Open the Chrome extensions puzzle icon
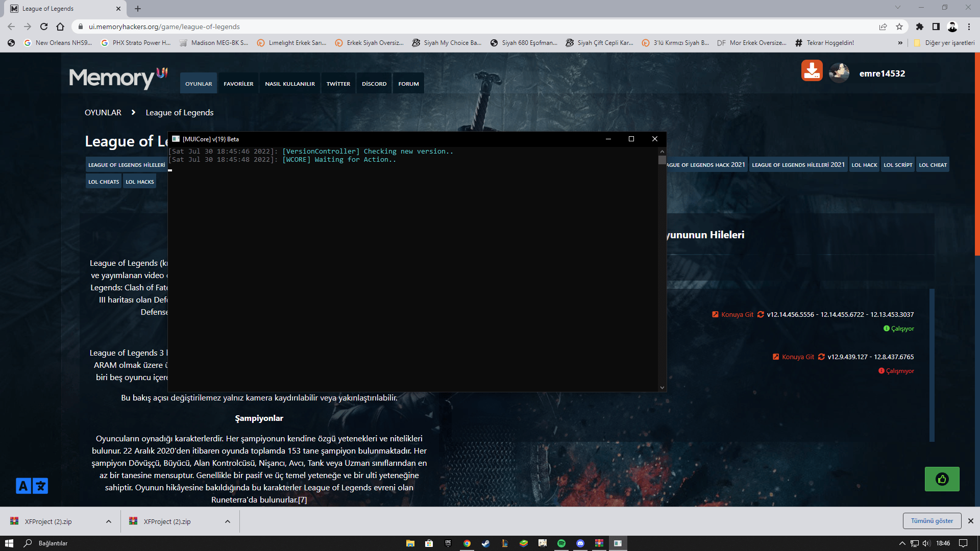980x551 pixels. 920,27
